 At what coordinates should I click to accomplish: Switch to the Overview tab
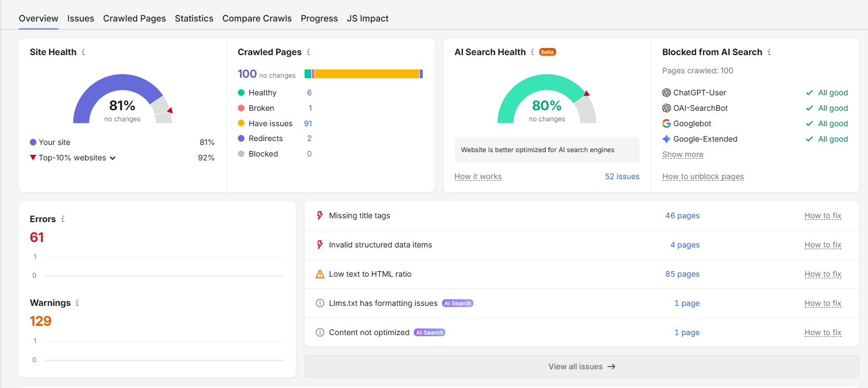39,18
